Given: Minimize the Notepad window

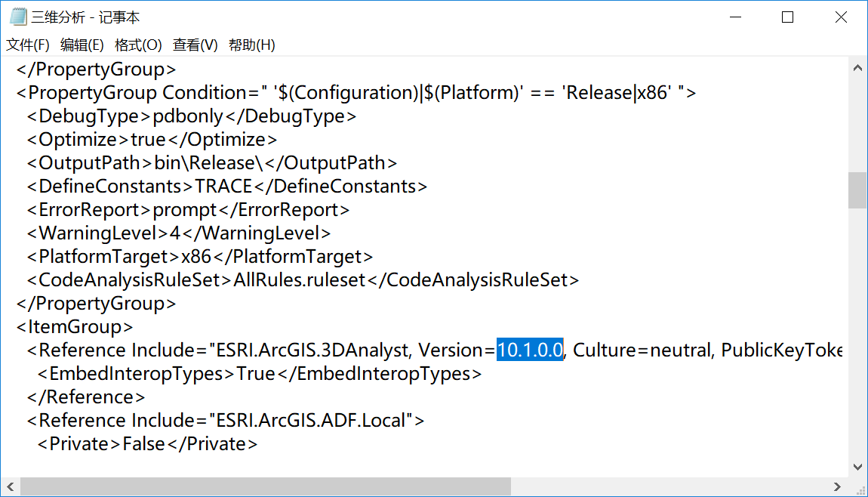Looking at the screenshot, I should click(x=734, y=17).
